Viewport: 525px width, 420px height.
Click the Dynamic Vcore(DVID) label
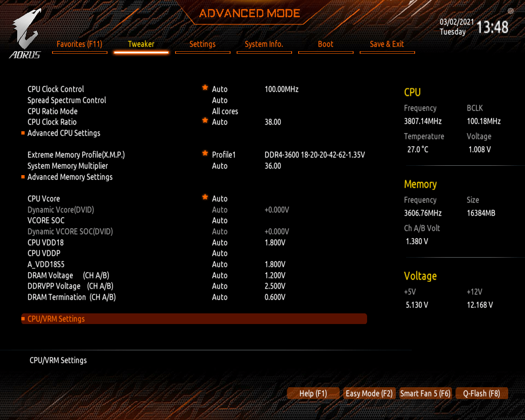click(x=61, y=210)
